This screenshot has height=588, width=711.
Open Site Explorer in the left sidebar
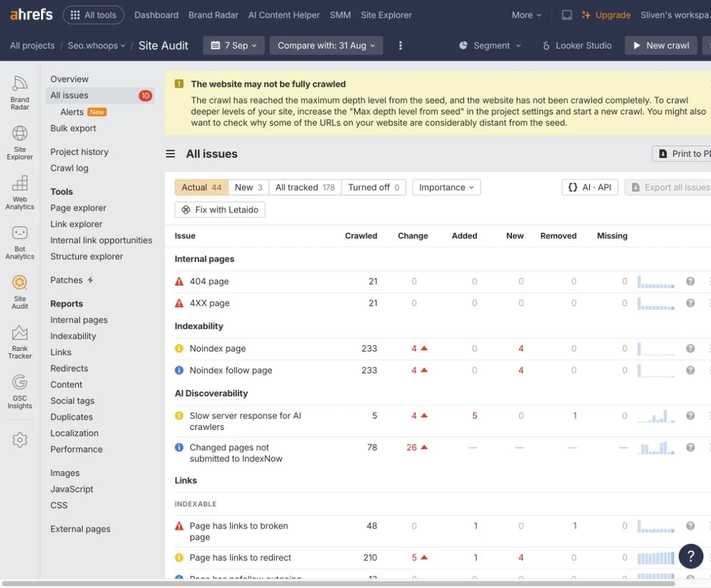coord(20,143)
